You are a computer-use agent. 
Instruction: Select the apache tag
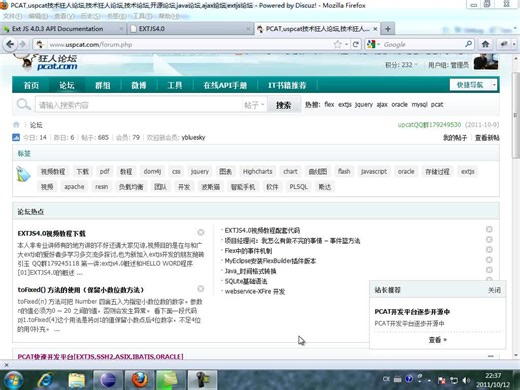tap(74, 187)
